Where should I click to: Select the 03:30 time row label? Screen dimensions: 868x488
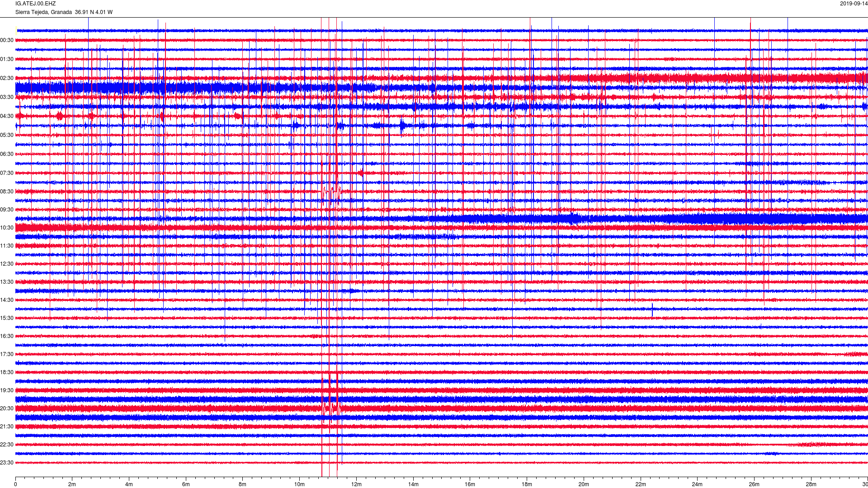tap(7, 97)
